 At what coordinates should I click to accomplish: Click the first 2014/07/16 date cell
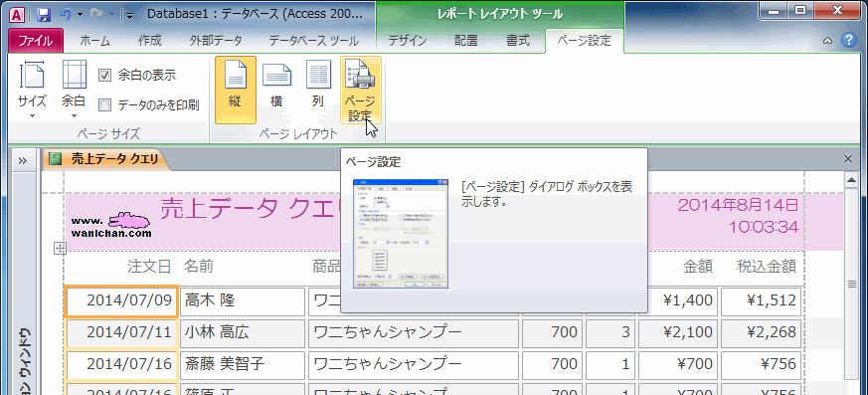(121, 364)
